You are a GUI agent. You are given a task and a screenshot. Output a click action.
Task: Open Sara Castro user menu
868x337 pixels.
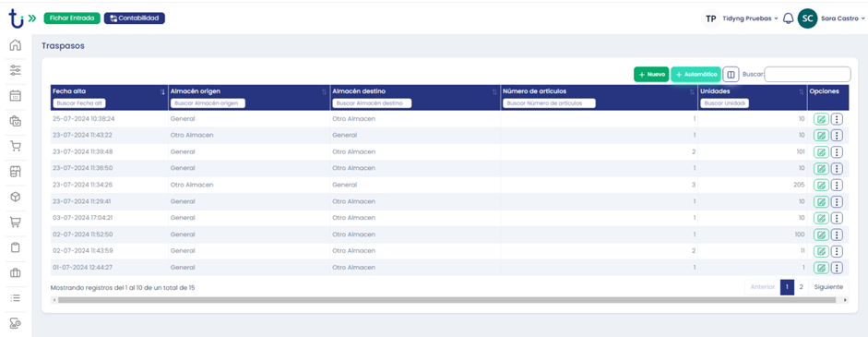point(831,18)
